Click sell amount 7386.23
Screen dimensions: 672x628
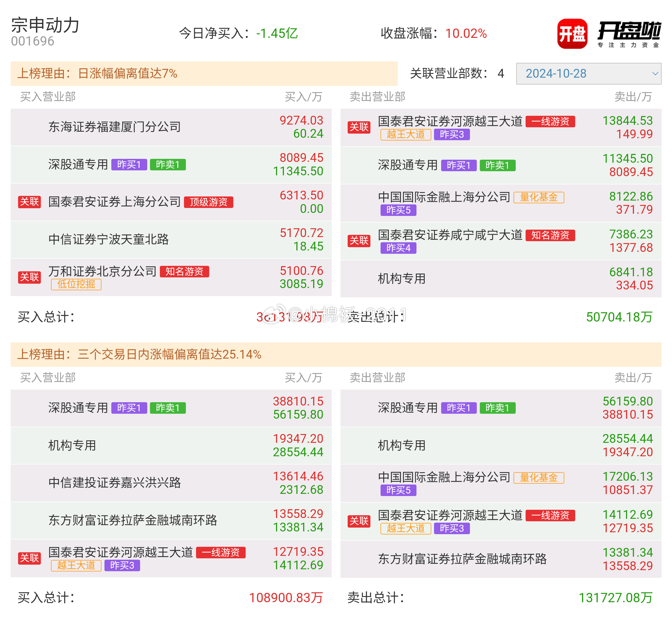point(631,234)
